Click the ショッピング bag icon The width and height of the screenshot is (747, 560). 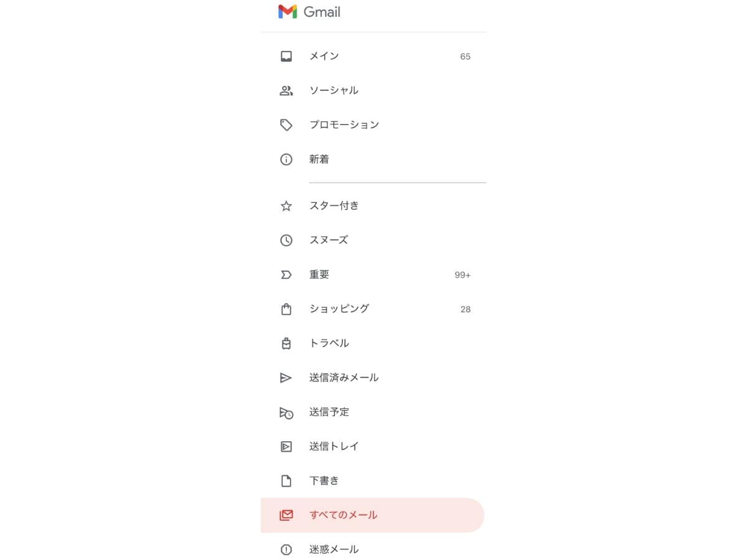(286, 309)
